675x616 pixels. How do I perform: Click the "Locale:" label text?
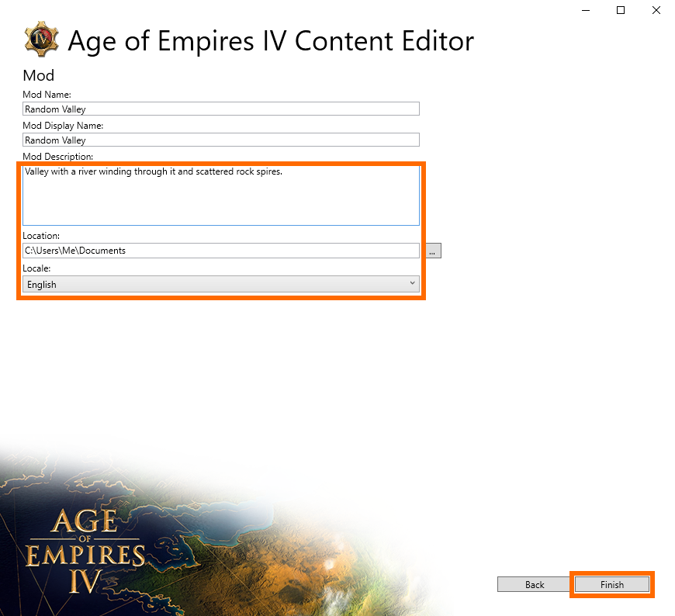(x=36, y=268)
